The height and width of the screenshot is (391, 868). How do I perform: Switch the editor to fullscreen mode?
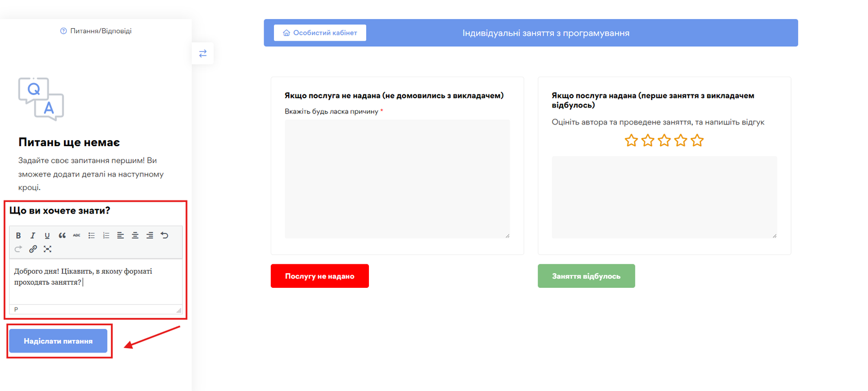coord(48,249)
